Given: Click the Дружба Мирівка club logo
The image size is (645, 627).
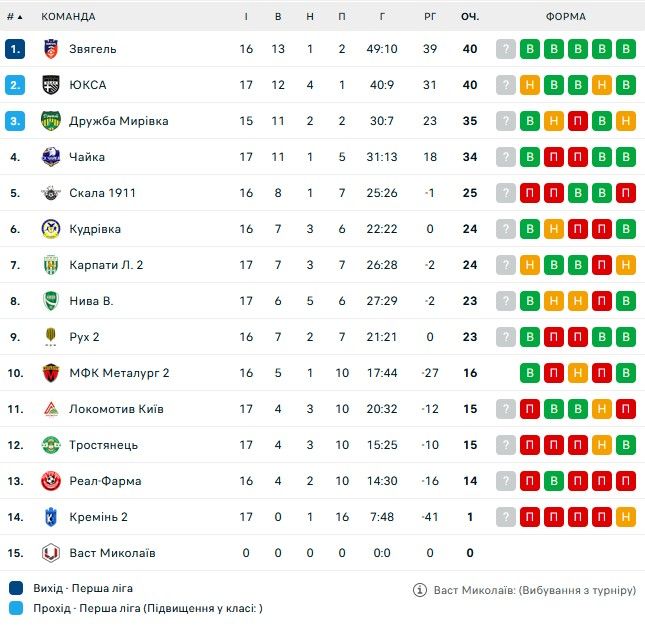Looking at the screenshot, I should point(51,121).
